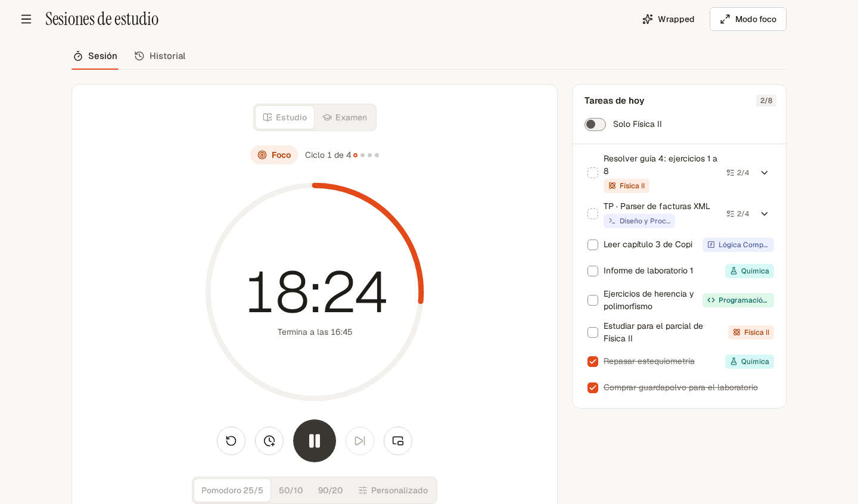The height and width of the screenshot is (504, 858).
Task: Click the Termina a las 16:45 text
Action: [x=315, y=332]
